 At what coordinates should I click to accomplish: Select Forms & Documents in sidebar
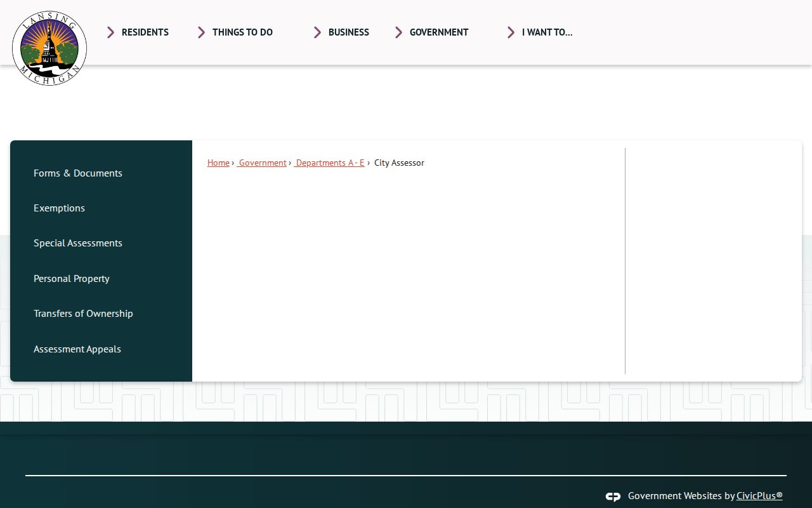coord(78,173)
